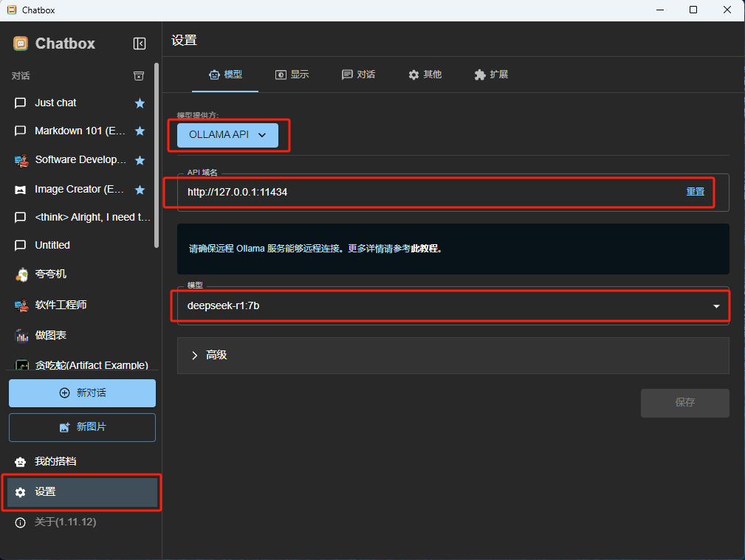Screen dimensions: 745x560
Task: Close the Chatbox window
Action: click(x=727, y=10)
